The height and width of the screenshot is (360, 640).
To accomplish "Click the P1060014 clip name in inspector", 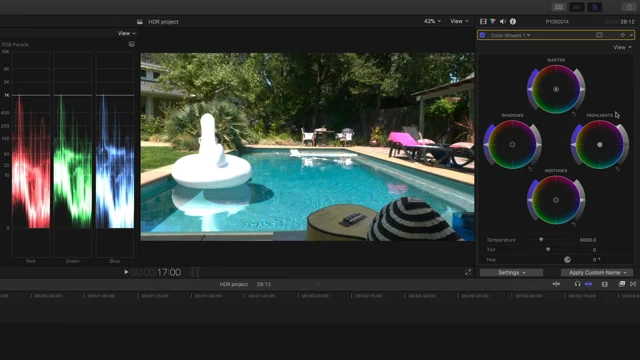I will pos(557,22).
